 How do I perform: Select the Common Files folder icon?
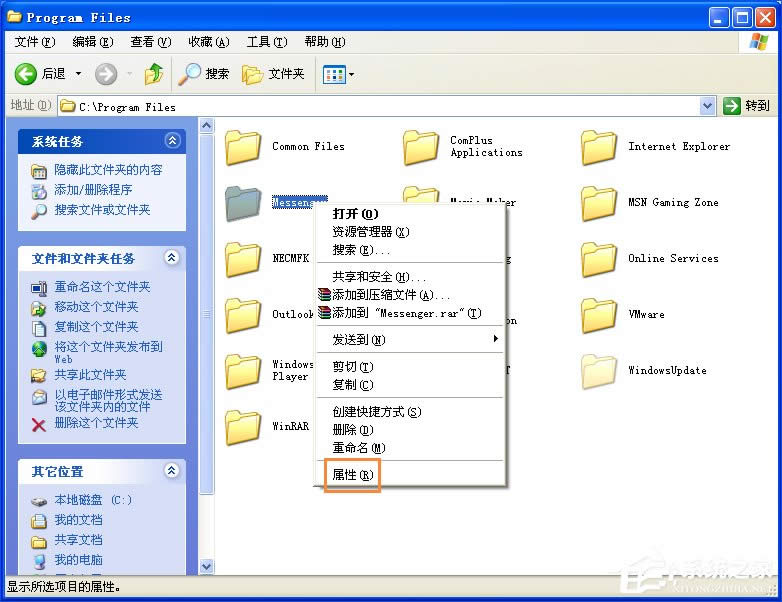click(x=243, y=147)
